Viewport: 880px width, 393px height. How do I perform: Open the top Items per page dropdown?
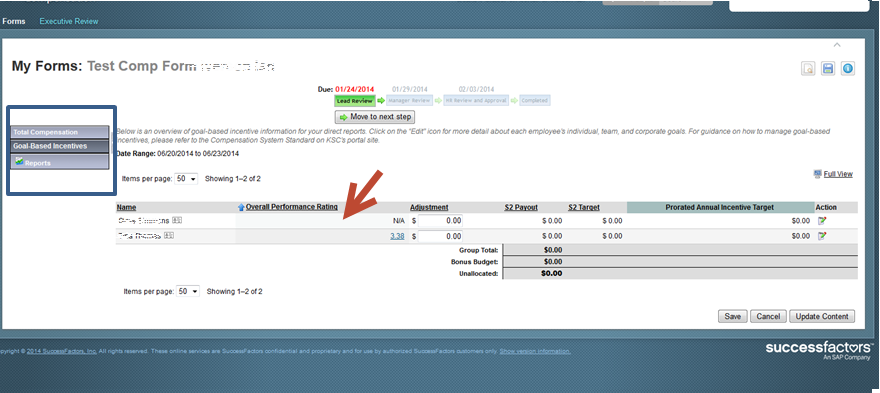[187, 179]
